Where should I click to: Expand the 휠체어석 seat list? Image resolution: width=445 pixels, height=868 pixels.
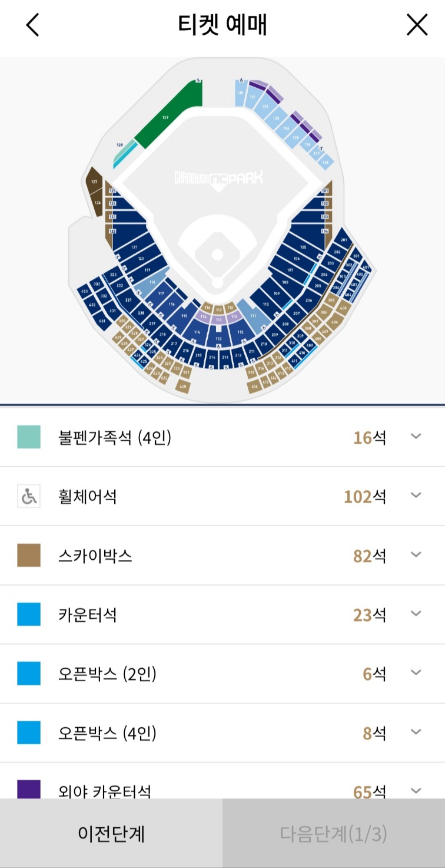coord(416,496)
